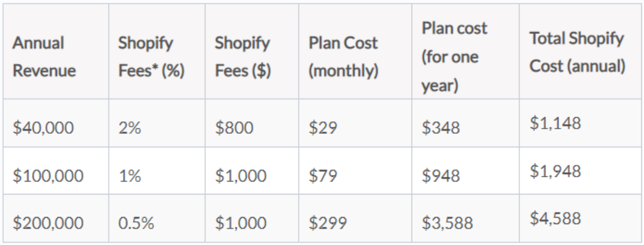The height and width of the screenshot is (245, 644).
Task: Click the $800 fees cell
Action: coord(252,123)
